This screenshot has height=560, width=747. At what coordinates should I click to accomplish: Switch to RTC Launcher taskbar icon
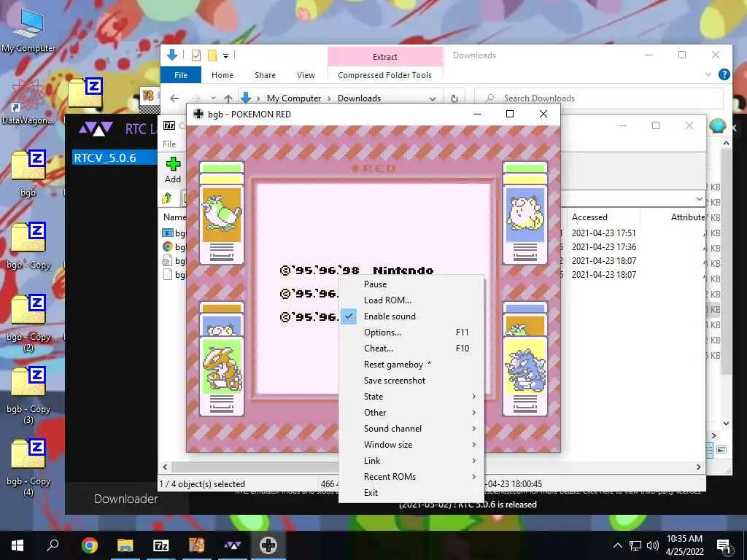232,545
